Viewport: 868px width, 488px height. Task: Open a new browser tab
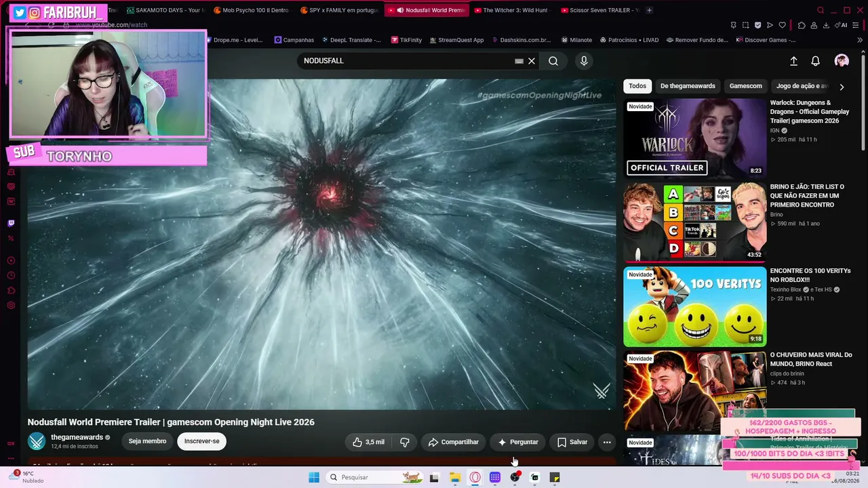649,10
